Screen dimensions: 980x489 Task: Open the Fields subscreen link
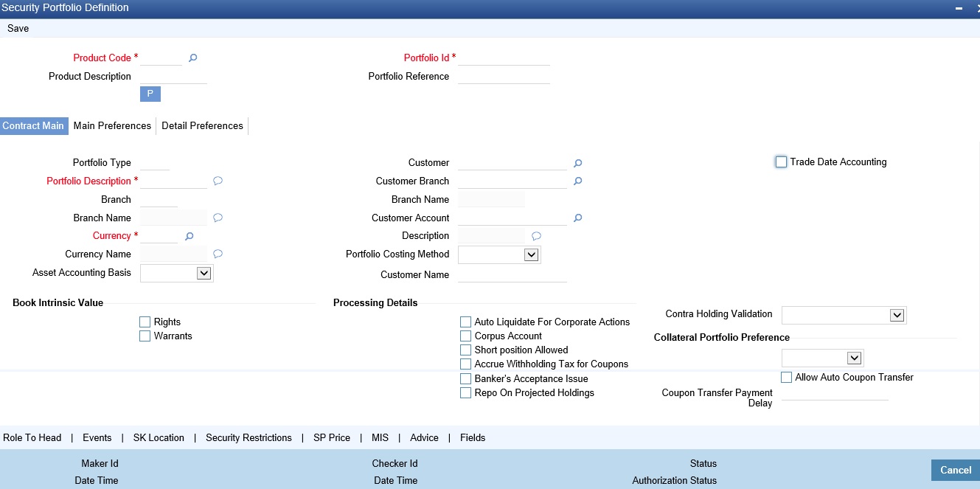[473, 438]
